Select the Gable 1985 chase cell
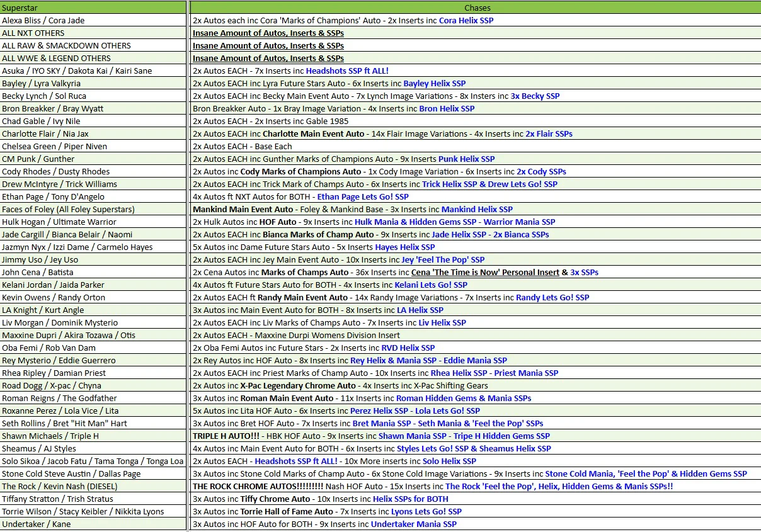Image resolution: width=761 pixels, height=532 pixels. coord(476,121)
